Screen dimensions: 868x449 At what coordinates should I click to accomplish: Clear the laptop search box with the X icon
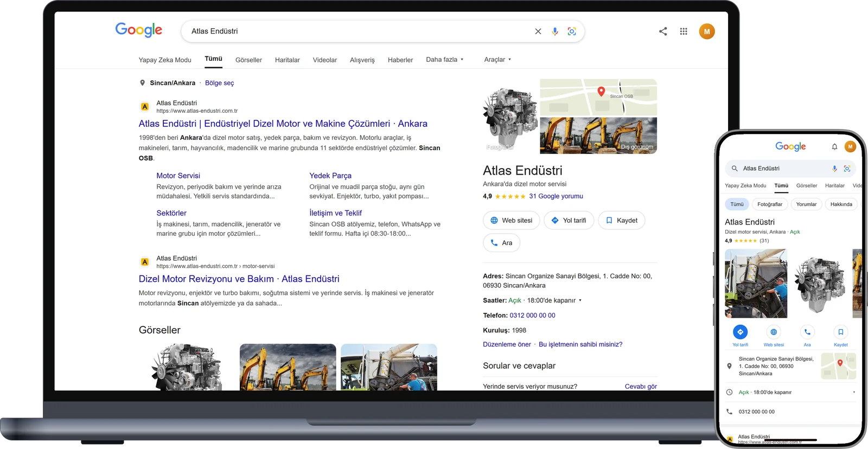[x=538, y=31]
